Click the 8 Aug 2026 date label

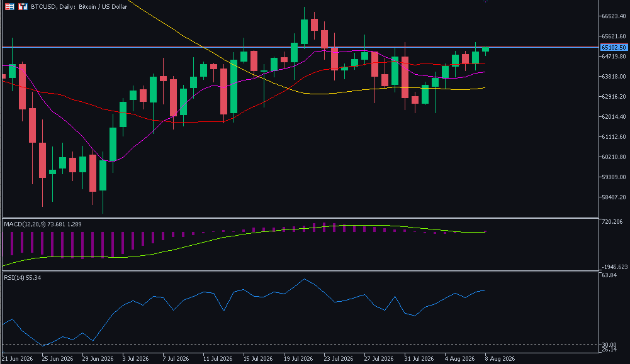click(500, 358)
